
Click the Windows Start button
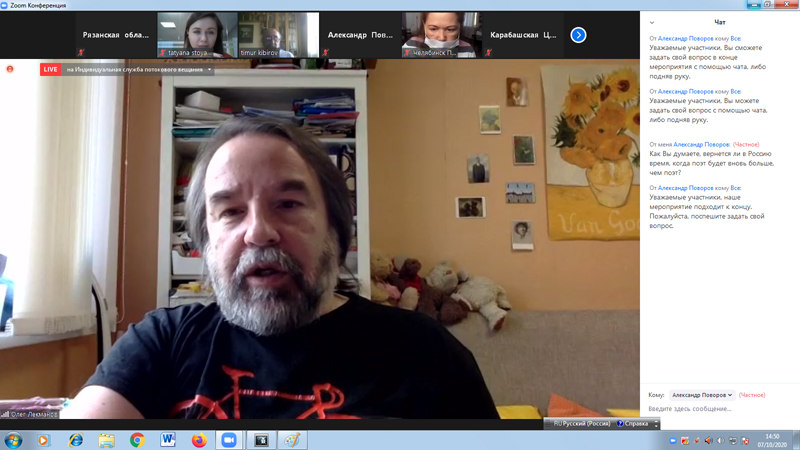pyautogui.click(x=14, y=440)
